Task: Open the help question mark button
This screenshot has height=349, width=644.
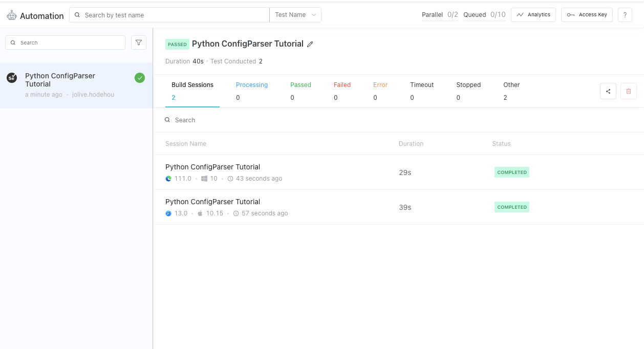Action: tap(625, 15)
